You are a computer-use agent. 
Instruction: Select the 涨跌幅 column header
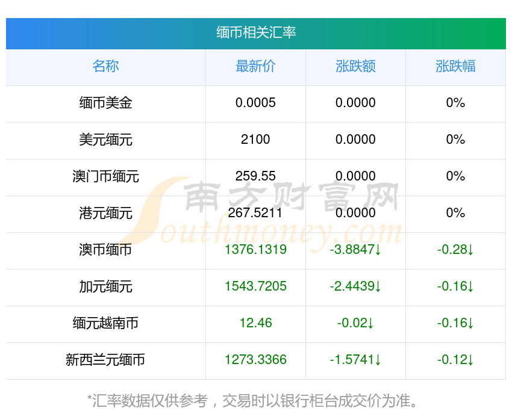455,66
